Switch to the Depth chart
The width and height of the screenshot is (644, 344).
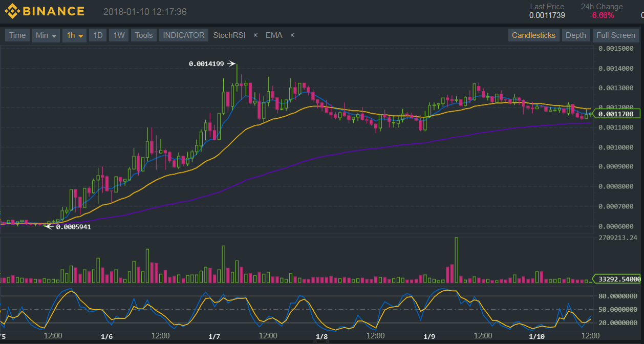pos(576,35)
